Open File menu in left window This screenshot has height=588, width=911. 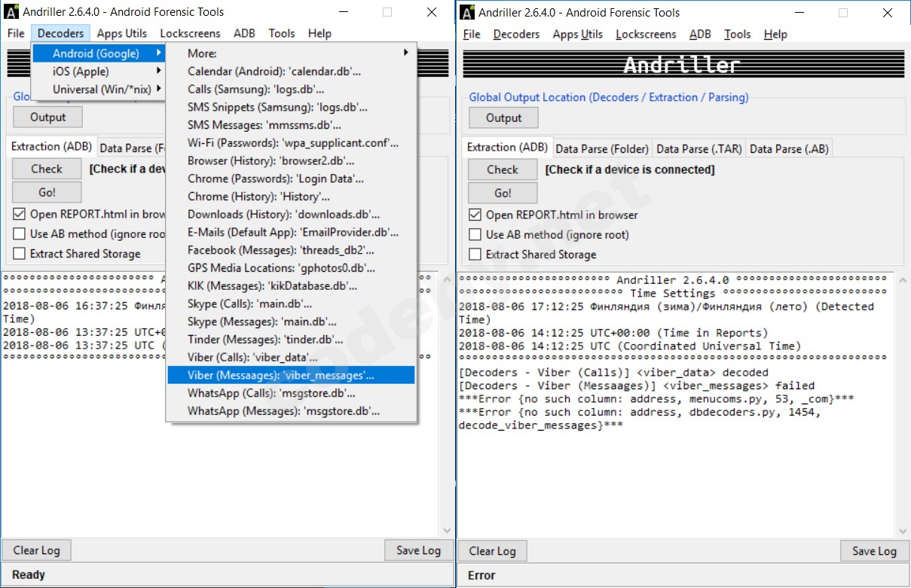(x=16, y=33)
